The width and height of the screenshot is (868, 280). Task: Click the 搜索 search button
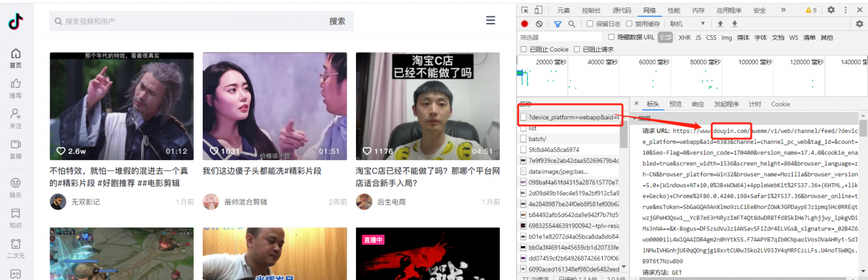[x=337, y=21]
